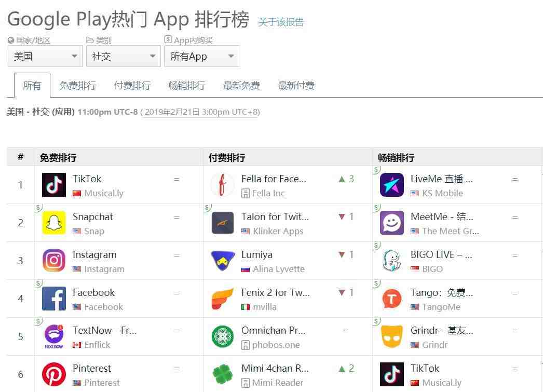The height and width of the screenshot is (392, 543).
Task: Expand the category dropdown showing 社交
Action: 123,56
